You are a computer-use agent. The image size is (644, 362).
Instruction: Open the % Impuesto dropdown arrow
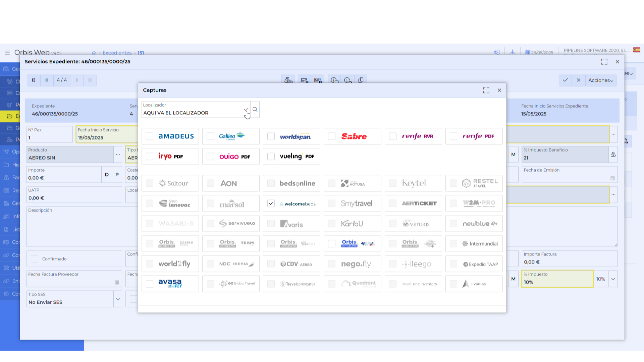613,279
